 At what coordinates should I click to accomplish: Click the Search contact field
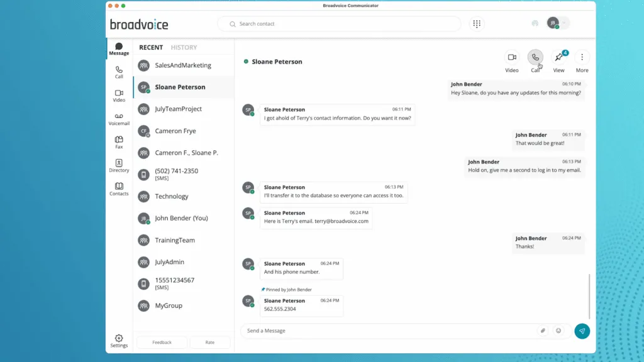tap(339, 24)
